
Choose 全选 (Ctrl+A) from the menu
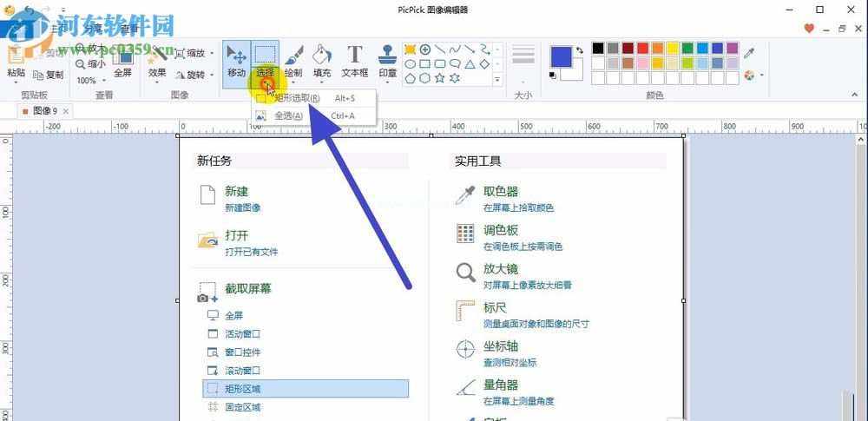click(x=314, y=115)
